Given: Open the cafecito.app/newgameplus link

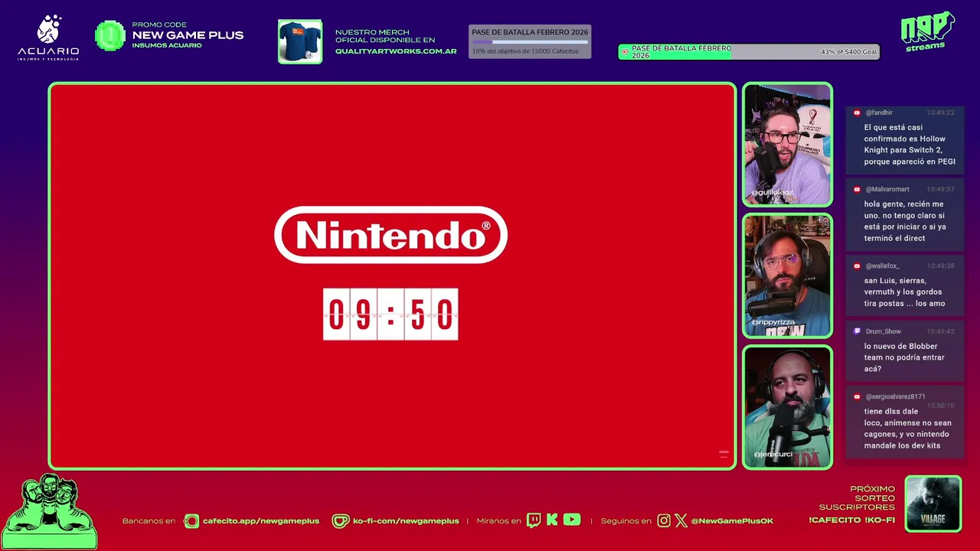Looking at the screenshot, I should pyautogui.click(x=260, y=521).
